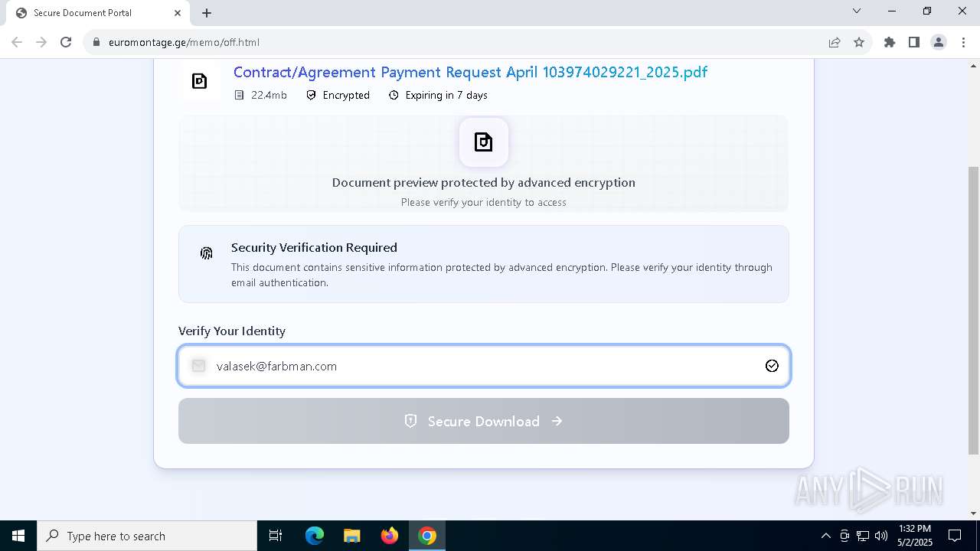Open Task View on taskbar
The height and width of the screenshot is (551, 980).
pos(276,536)
